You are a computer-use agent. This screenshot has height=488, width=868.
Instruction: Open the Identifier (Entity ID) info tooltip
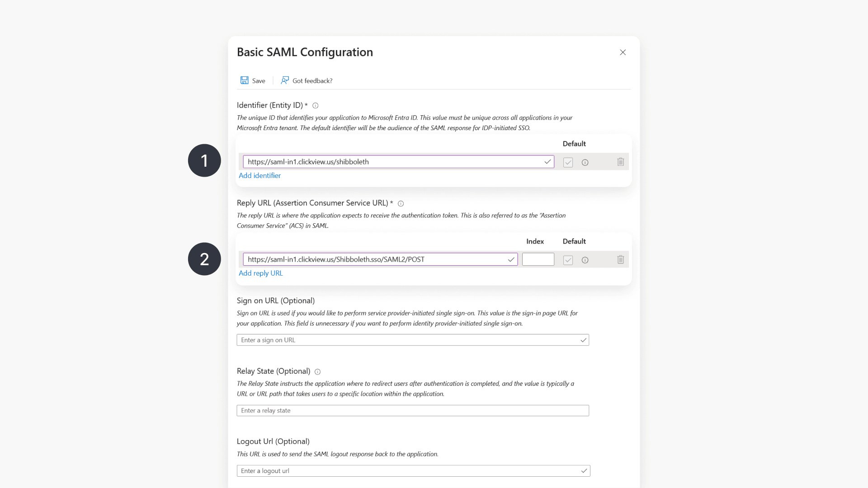point(315,105)
